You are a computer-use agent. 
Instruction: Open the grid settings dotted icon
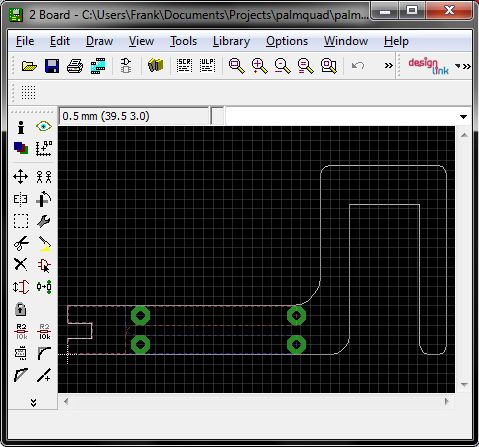(x=28, y=92)
